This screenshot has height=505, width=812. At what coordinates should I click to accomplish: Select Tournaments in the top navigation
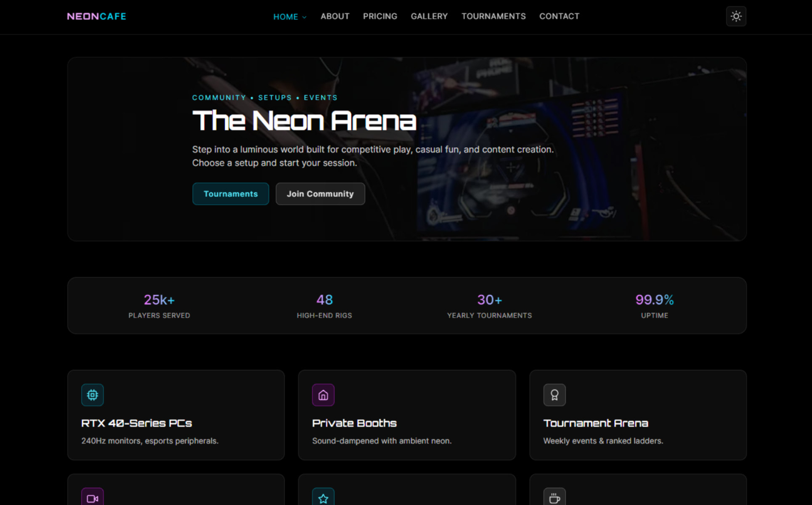click(494, 16)
